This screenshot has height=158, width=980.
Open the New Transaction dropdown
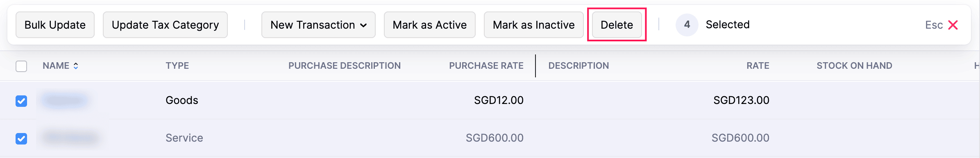click(x=318, y=25)
